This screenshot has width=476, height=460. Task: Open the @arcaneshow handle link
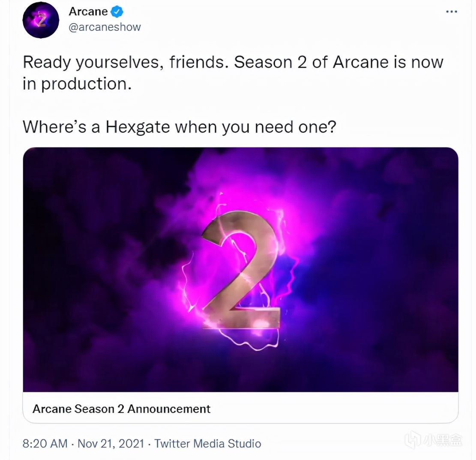[x=105, y=27]
